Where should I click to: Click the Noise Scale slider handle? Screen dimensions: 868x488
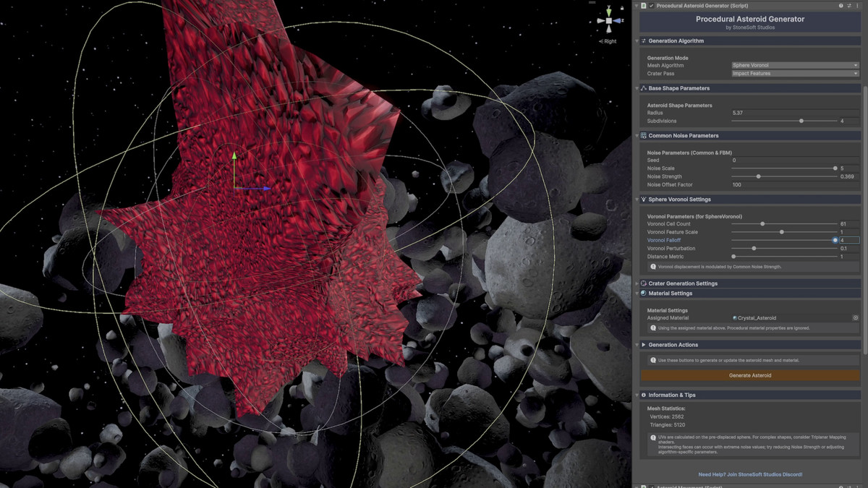click(x=835, y=168)
